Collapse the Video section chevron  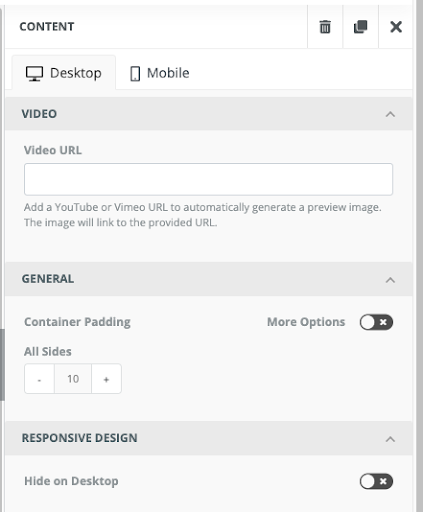(x=390, y=114)
